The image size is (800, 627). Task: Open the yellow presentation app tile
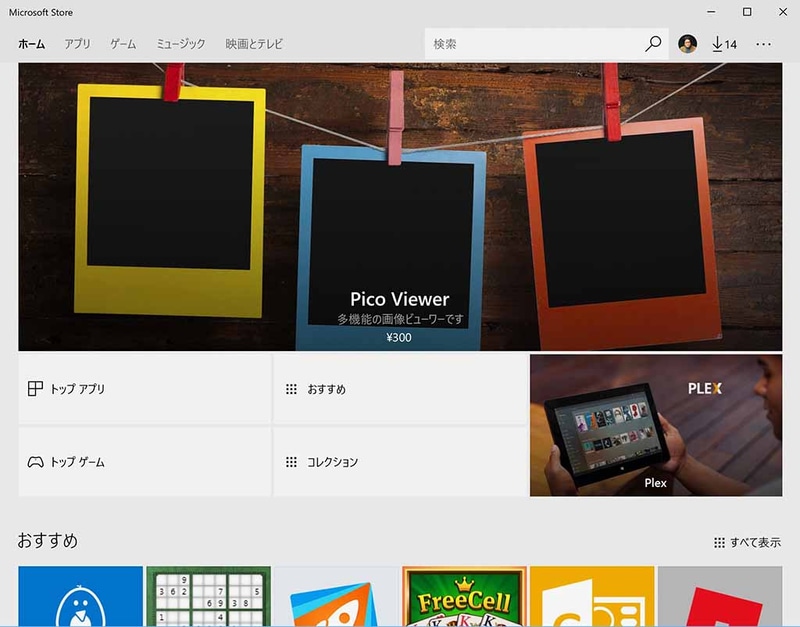coord(592,596)
